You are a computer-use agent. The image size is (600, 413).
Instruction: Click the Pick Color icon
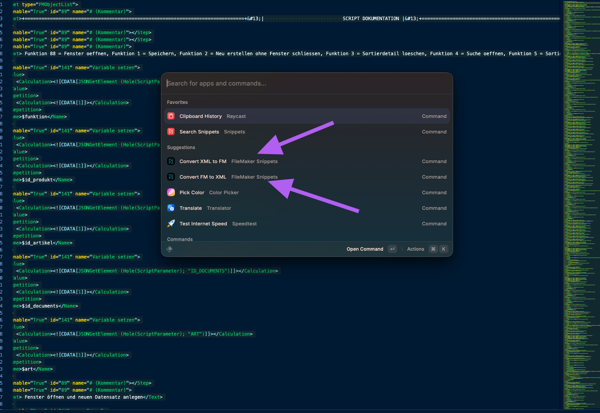[x=171, y=192]
